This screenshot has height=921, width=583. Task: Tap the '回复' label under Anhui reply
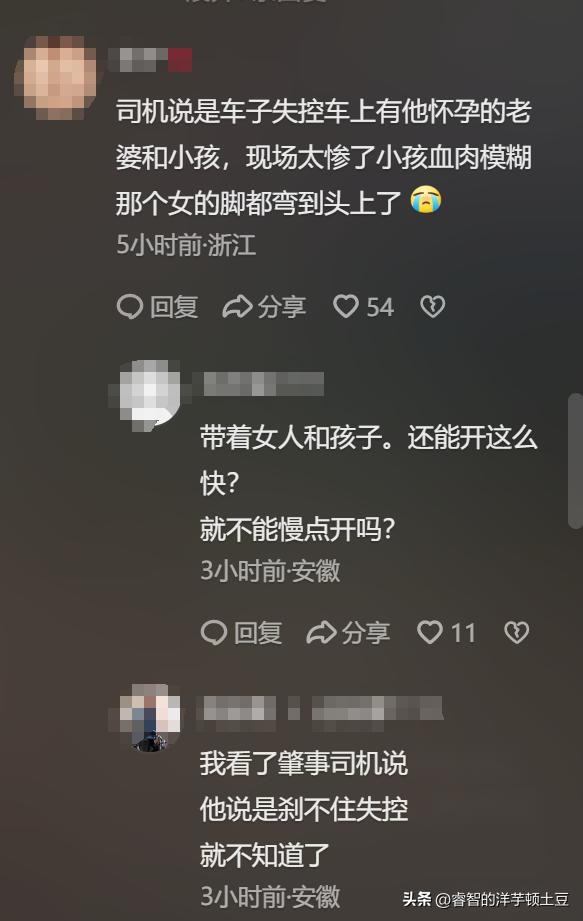[258, 633]
